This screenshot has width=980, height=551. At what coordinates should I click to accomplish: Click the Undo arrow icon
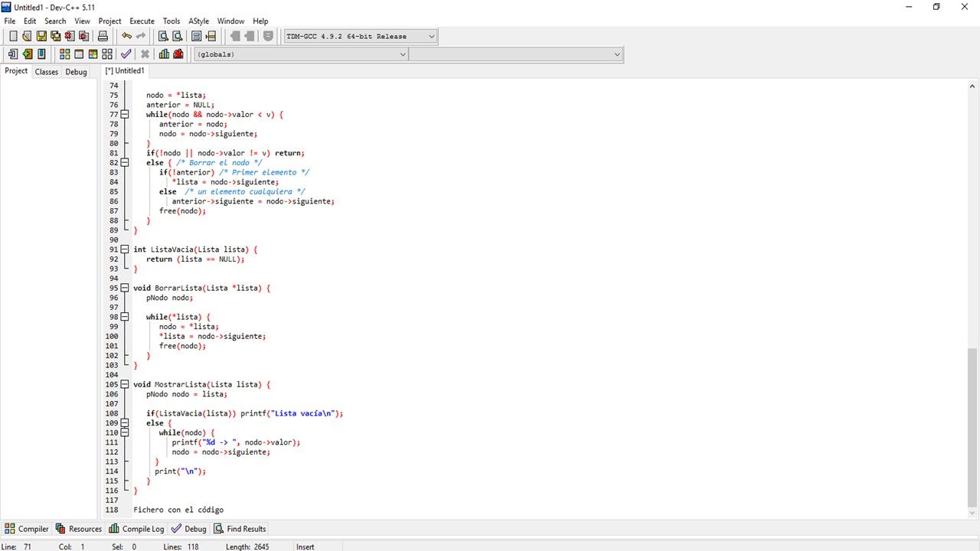tap(126, 36)
